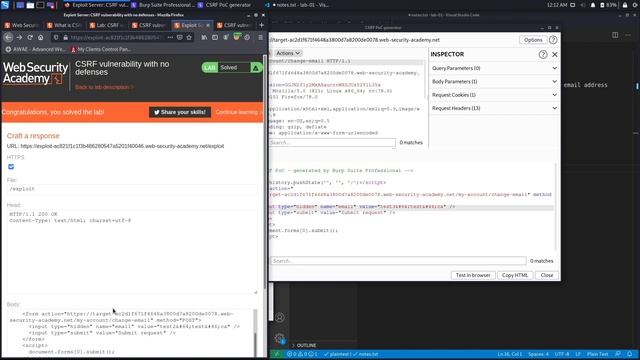The image size is (640, 360).
Task: Open help icon beside Options in CSRF PoC generator
Action: (x=553, y=40)
